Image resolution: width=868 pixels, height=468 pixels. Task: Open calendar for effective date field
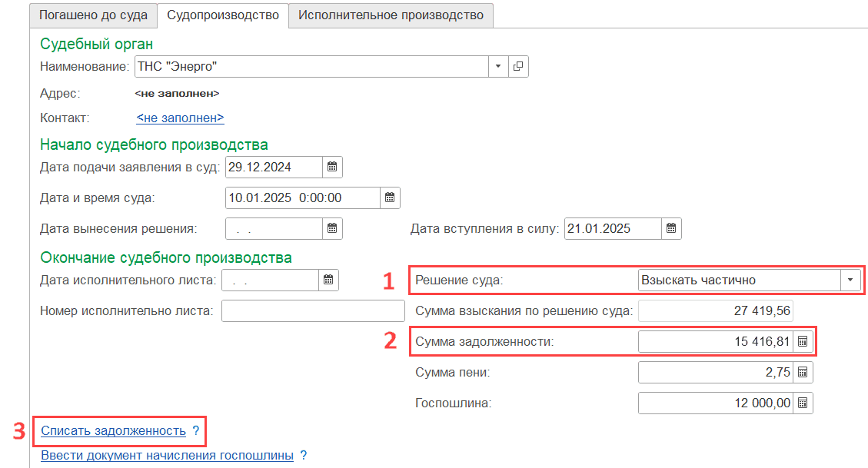coord(671,228)
